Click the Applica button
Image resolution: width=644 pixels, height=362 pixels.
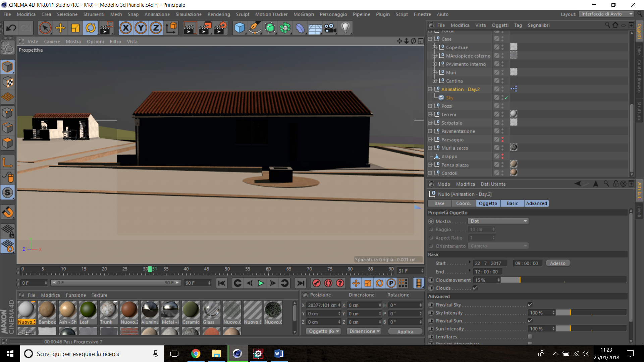coord(405,331)
